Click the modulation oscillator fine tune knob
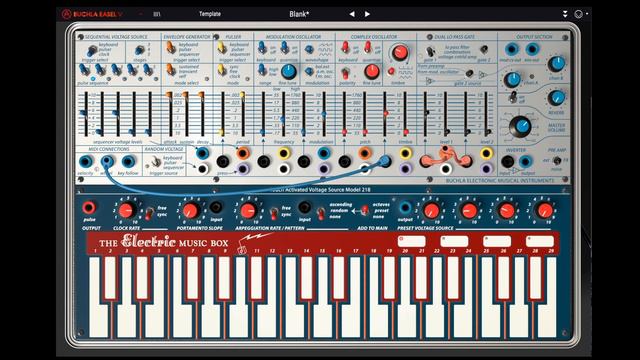The image size is (640, 360). tap(289, 71)
